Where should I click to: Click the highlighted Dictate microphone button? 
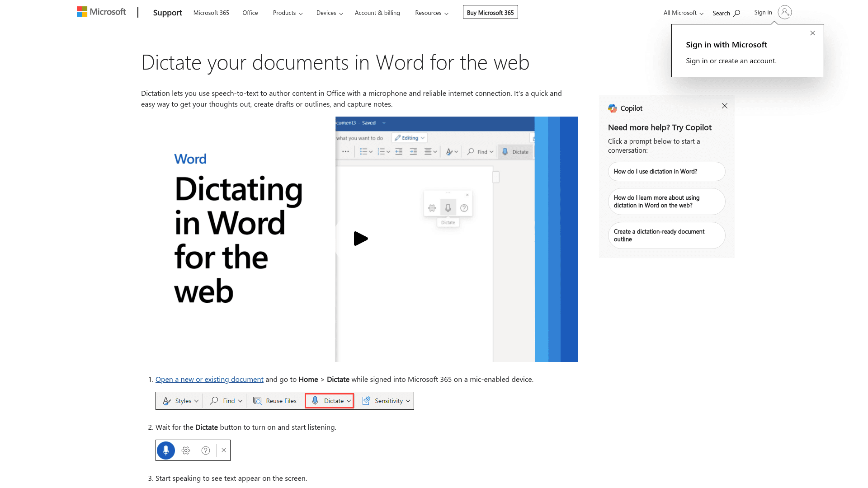tap(329, 401)
